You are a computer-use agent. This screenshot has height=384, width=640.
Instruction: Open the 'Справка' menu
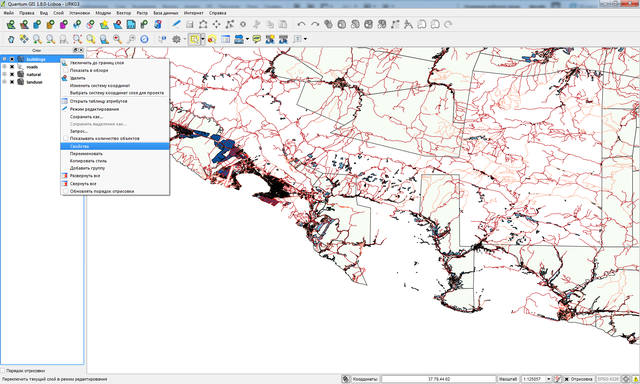click(217, 13)
